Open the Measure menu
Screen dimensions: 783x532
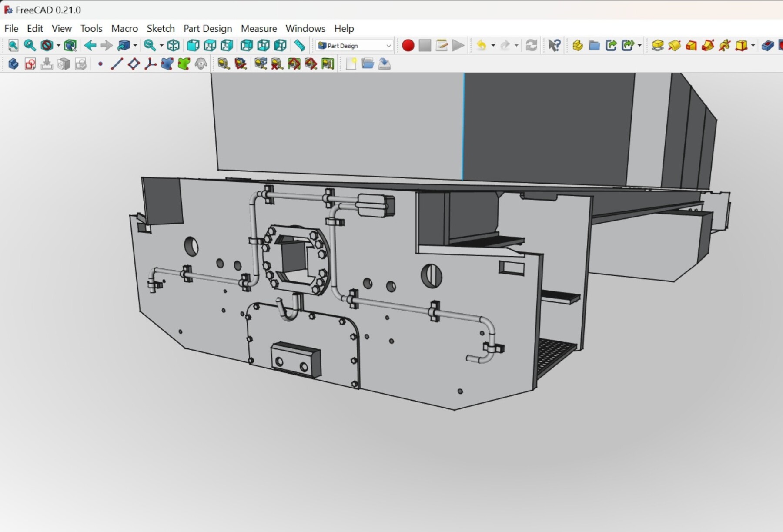tap(259, 28)
